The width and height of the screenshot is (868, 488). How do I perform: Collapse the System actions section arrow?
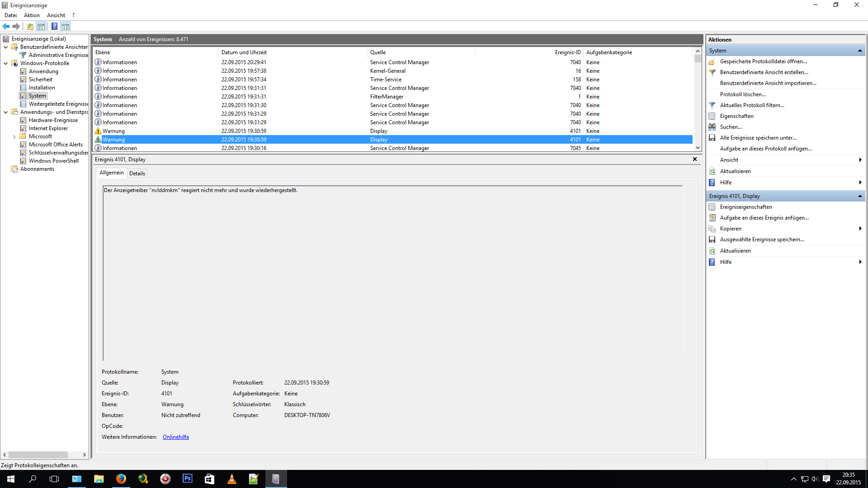[859, 51]
